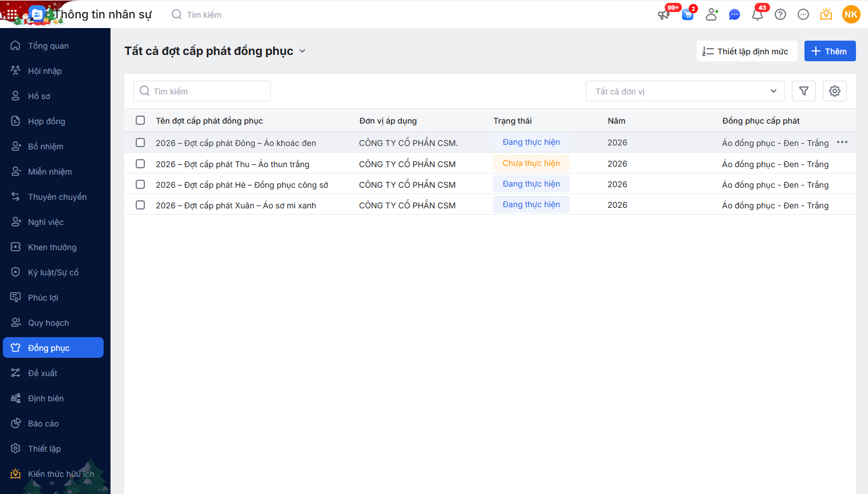
Task: Open table column settings gear
Action: [835, 91]
